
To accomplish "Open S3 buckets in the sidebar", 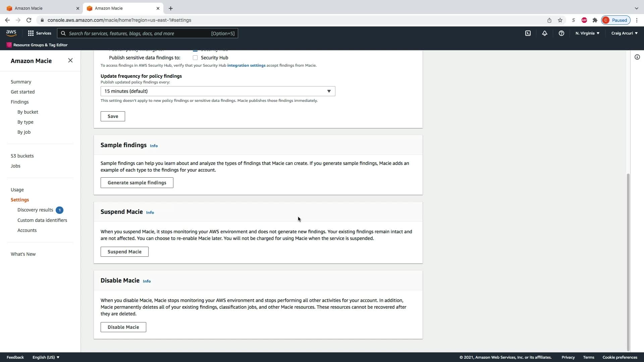I will [x=22, y=156].
